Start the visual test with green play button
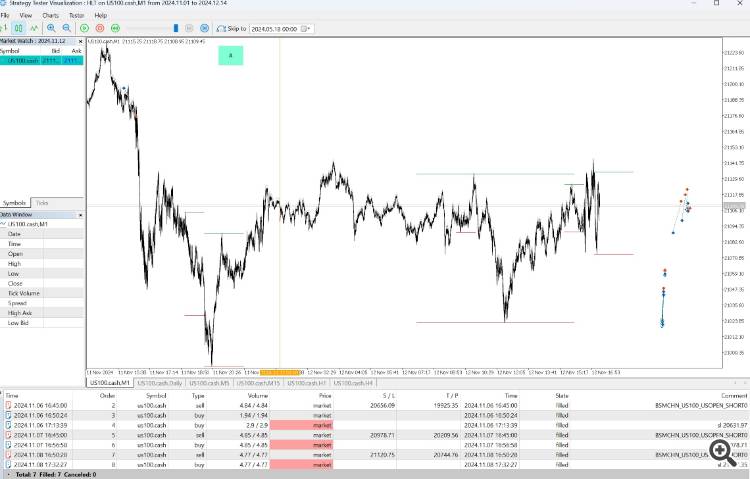The height and width of the screenshot is (479, 750). point(85,28)
